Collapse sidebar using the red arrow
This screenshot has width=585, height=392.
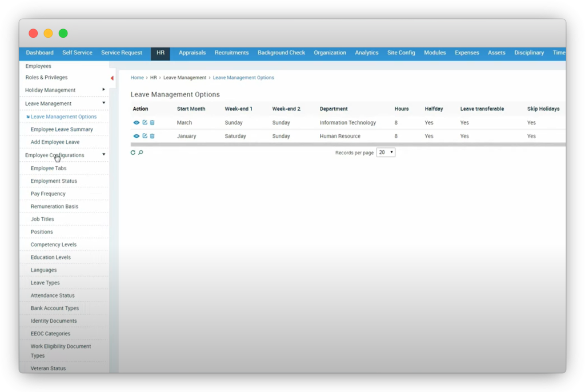coord(112,78)
